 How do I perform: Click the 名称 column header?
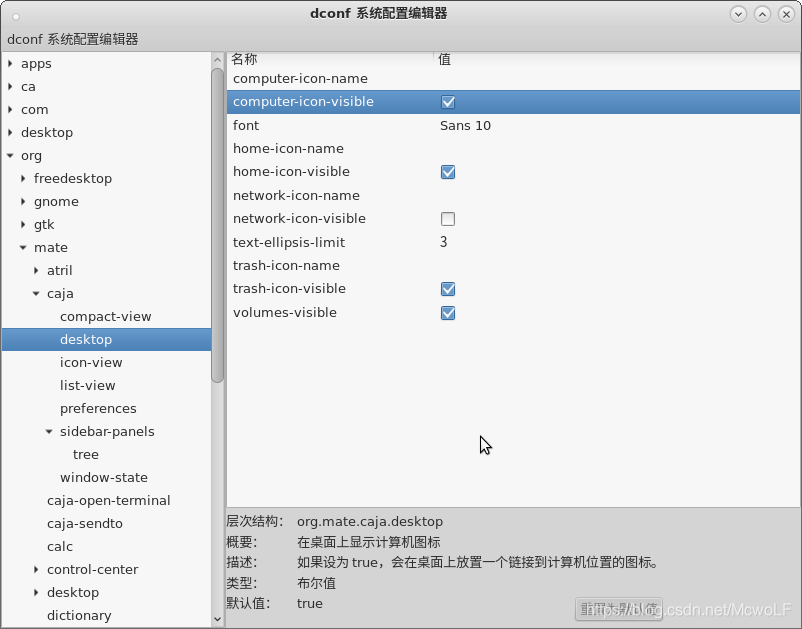coord(330,59)
